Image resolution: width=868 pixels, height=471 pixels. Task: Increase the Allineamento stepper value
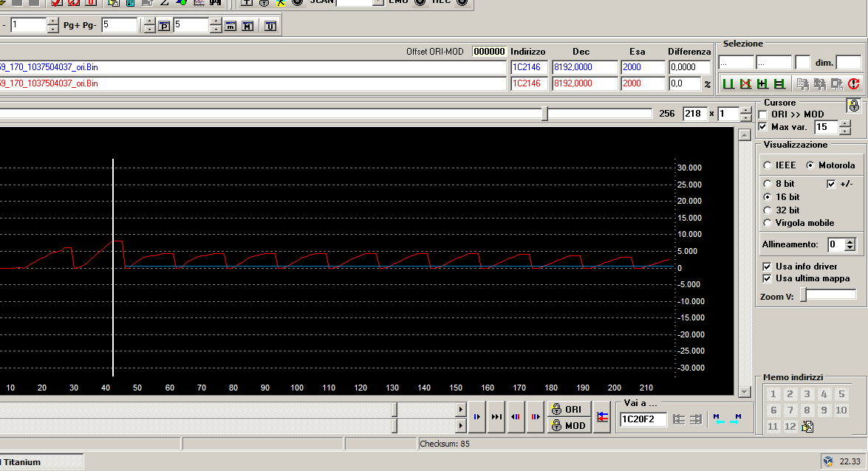[x=850, y=241]
